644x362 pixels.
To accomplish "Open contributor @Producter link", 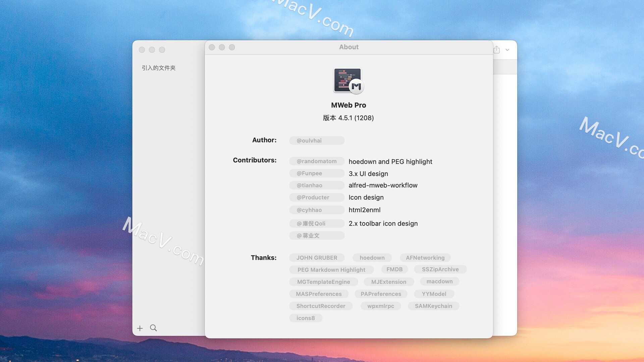I will click(317, 197).
